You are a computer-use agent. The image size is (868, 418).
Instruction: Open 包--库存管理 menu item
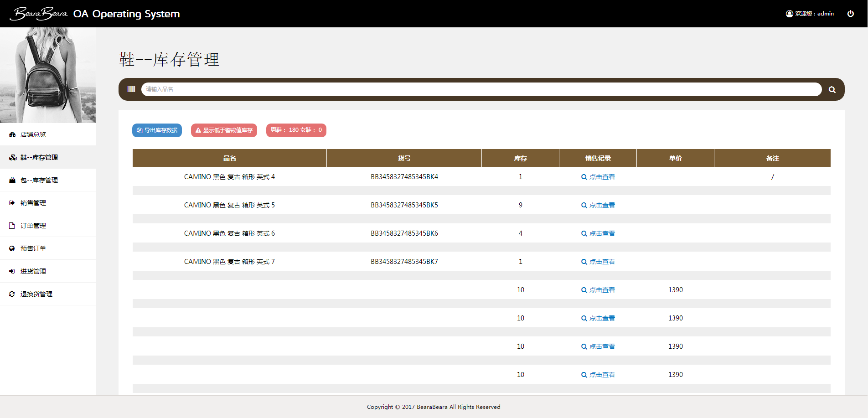coord(39,180)
